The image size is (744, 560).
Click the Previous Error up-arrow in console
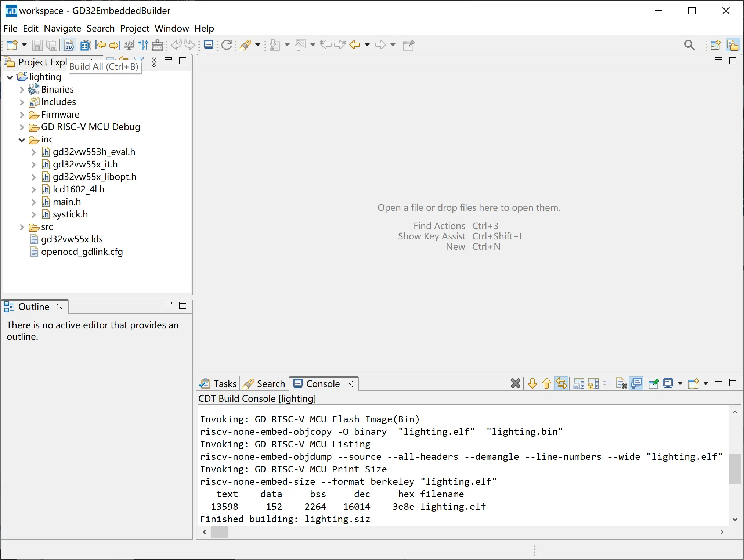coord(546,384)
